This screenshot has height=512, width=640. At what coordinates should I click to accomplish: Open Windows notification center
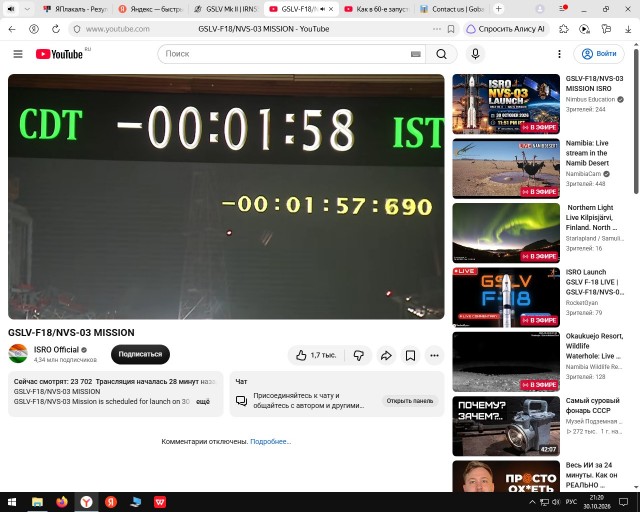pos(624,502)
